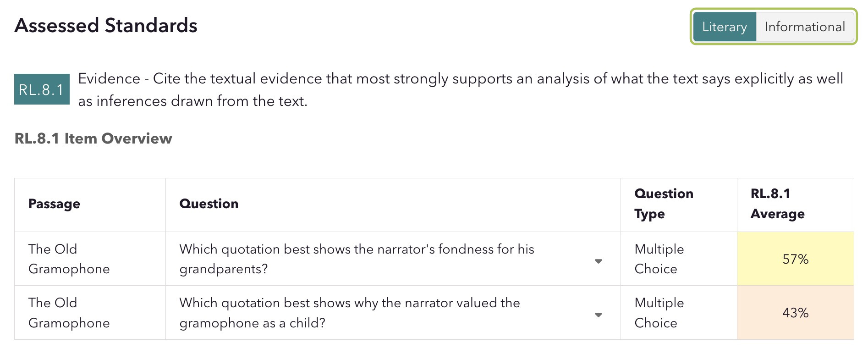Click the RL.8.1 Average column header
This screenshot has width=868, height=354.
[777, 204]
